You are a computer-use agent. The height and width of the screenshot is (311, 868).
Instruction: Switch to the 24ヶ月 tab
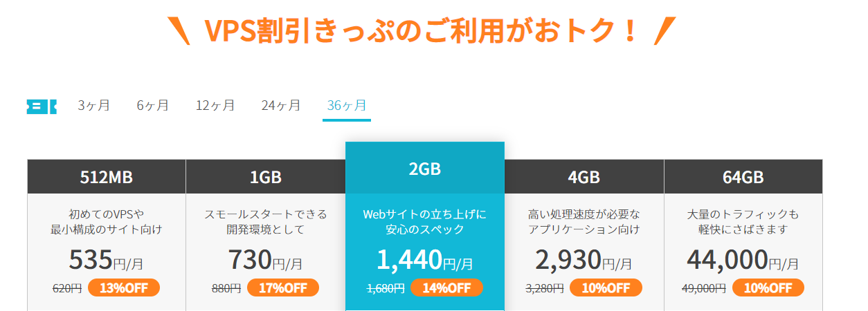pos(281,106)
